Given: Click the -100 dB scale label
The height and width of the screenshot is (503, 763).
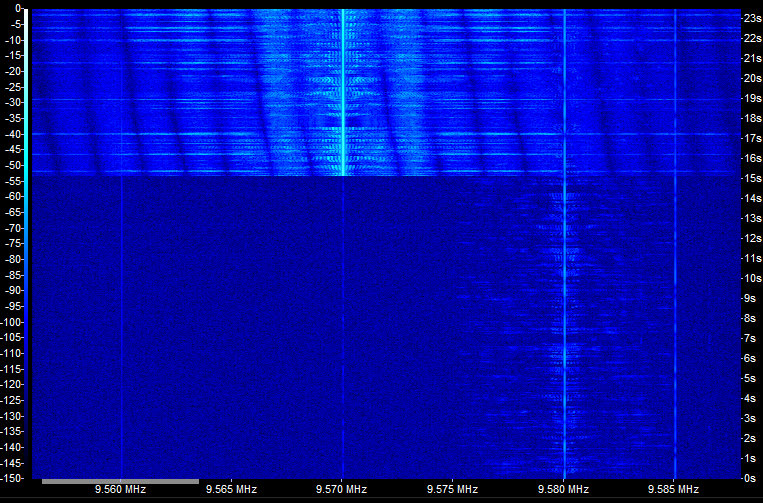Looking at the screenshot, I should tap(12, 322).
